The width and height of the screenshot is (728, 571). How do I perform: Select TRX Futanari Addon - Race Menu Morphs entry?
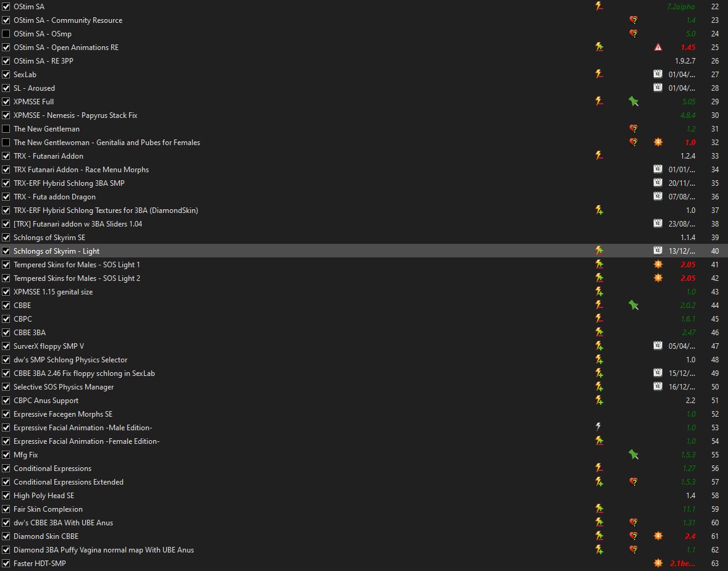click(x=82, y=169)
